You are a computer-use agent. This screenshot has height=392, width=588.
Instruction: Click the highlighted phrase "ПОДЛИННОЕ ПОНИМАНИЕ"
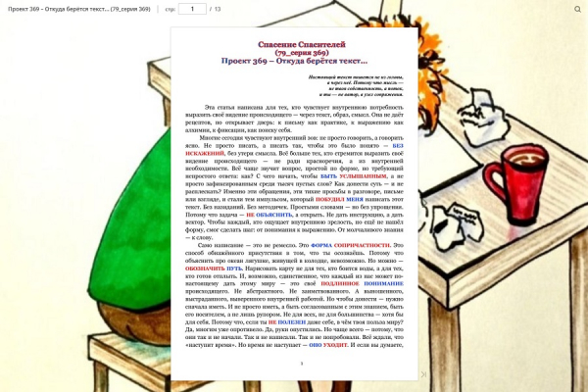pyautogui.click(x=363, y=283)
